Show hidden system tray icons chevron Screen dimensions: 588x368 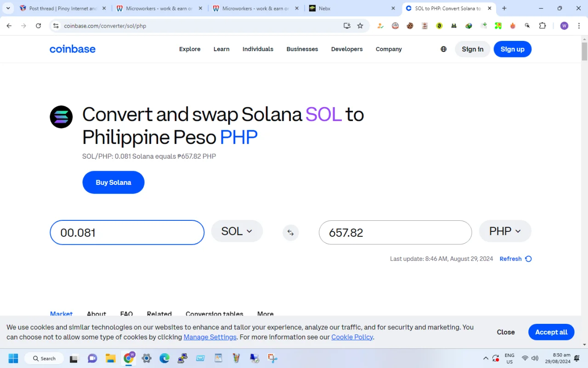(486, 358)
